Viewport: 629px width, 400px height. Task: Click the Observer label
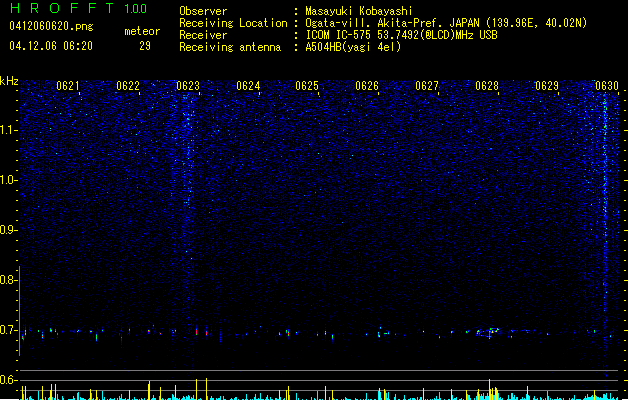click(203, 11)
